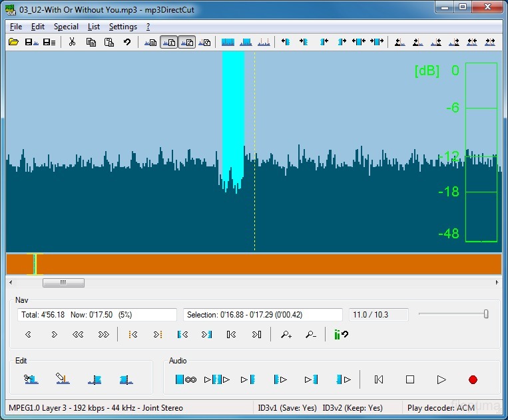
Task: Click the scissors Cut button in Edit panel
Action: click(31, 379)
